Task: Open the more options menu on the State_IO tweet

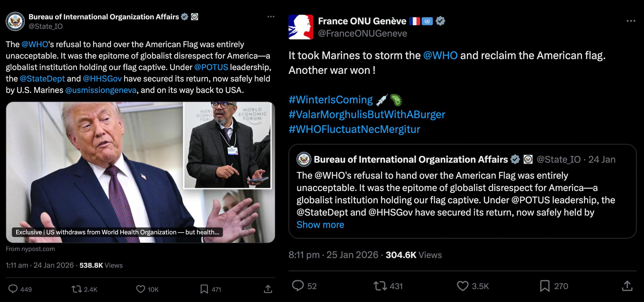Action: pos(271,17)
